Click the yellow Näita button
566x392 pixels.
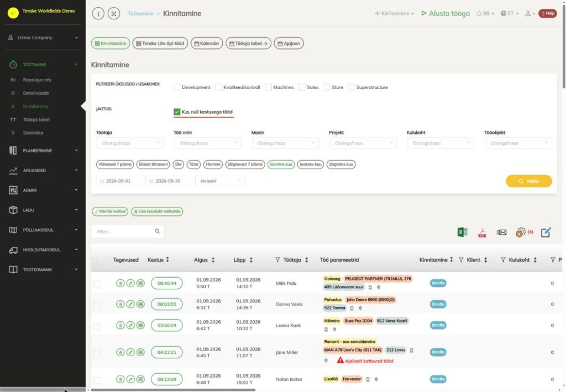529,181
